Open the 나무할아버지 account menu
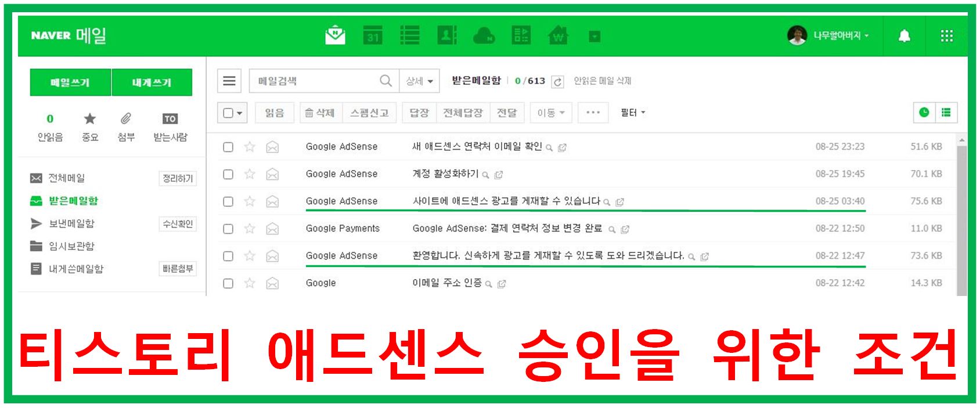 coord(841,36)
